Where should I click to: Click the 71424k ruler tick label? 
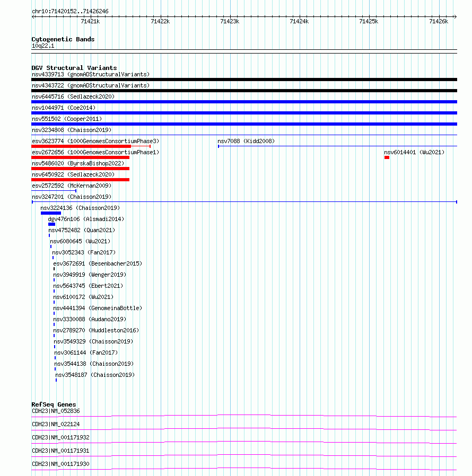coord(299,21)
